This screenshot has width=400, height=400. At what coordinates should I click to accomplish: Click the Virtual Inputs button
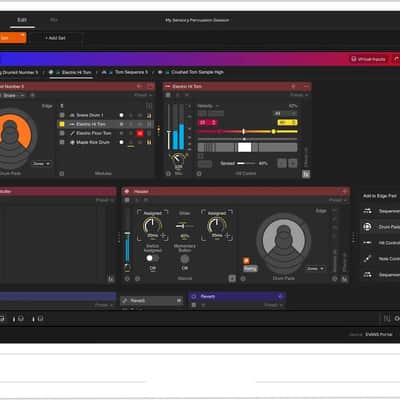point(368,59)
